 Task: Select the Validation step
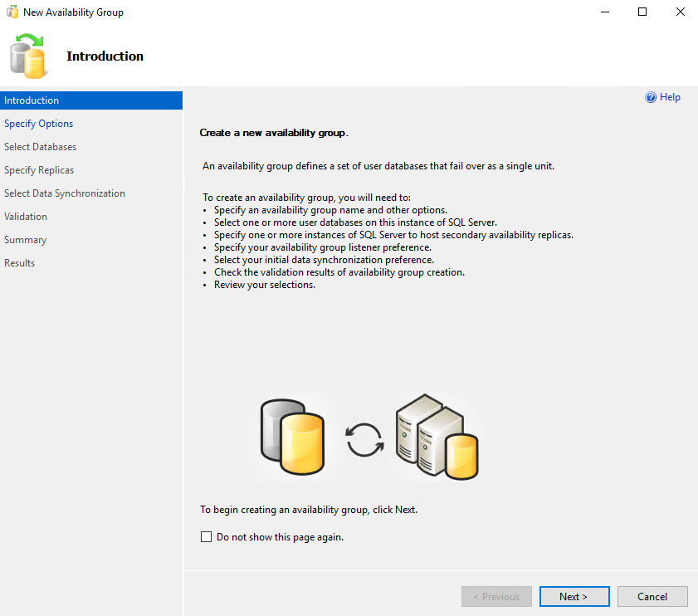(26, 217)
